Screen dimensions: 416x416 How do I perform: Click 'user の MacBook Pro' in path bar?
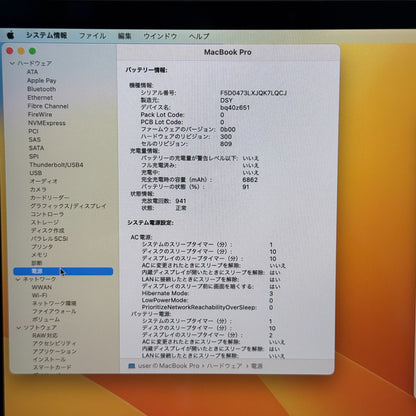168,366
